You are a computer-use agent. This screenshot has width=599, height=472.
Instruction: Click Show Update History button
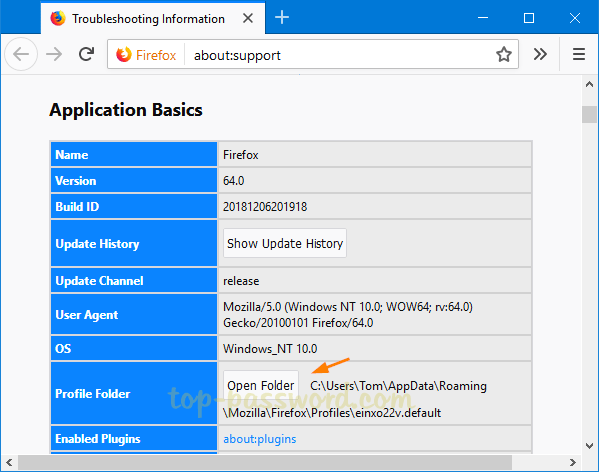(x=285, y=243)
